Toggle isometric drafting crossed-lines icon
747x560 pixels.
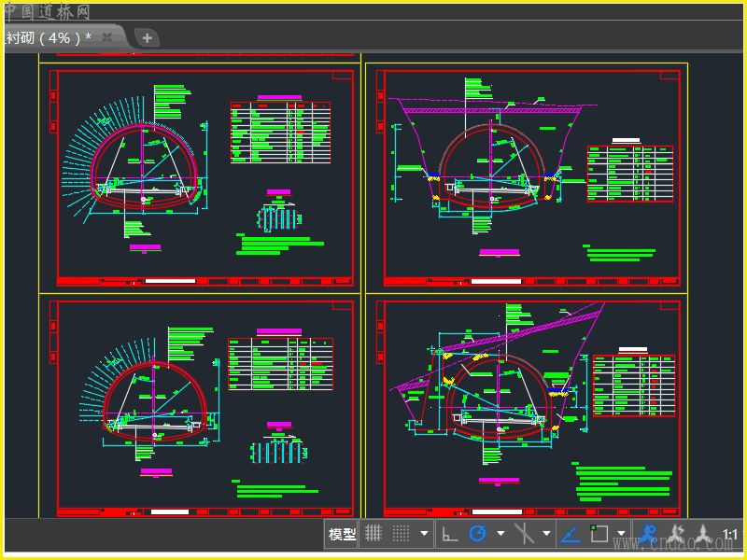point(524,533)
